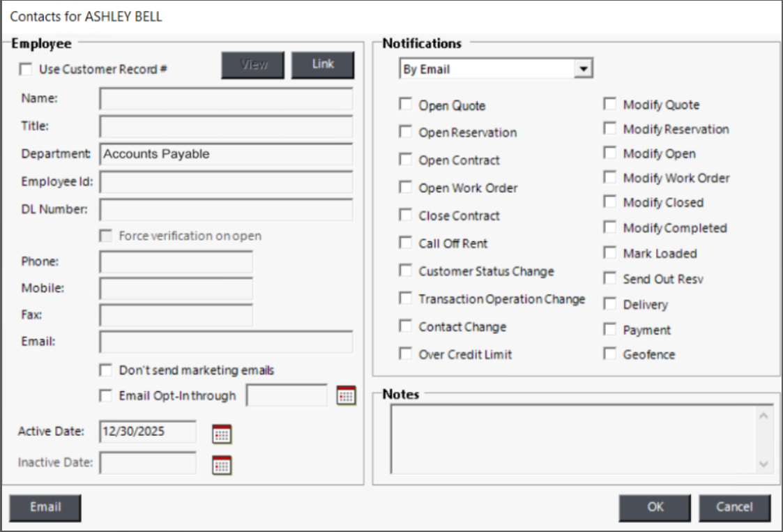Enable Email Opt-In through checkbox
Screen dimensions: 783x532
[106, 395]
